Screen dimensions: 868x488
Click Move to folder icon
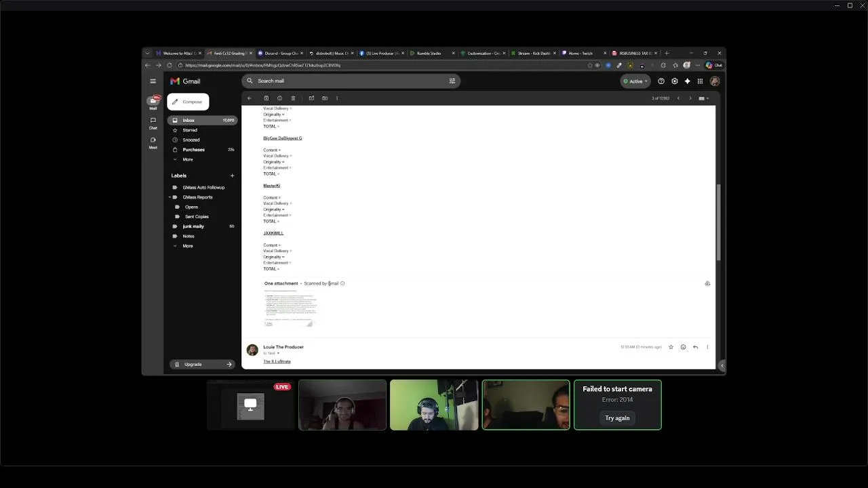click(x=325, y=98)
